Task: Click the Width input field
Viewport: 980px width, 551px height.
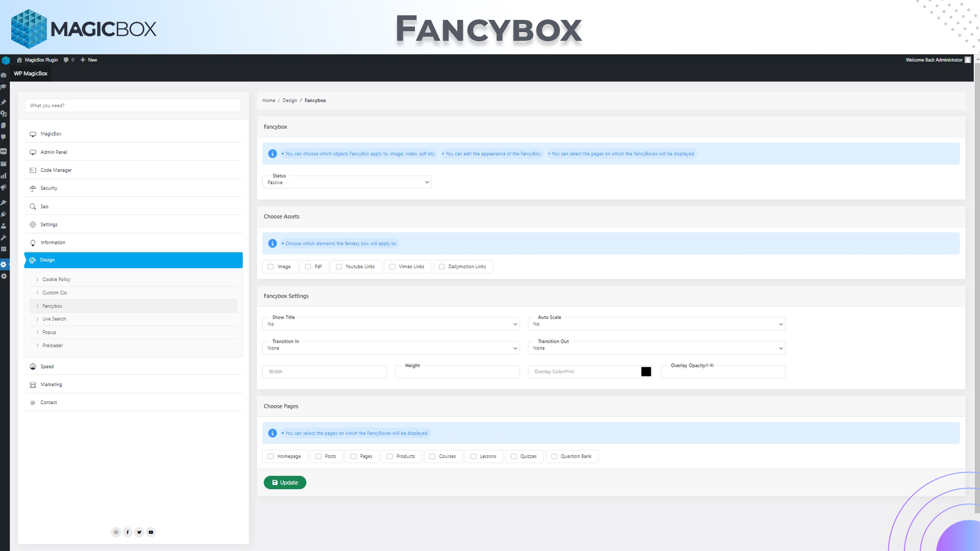Action: coord(325,372)
